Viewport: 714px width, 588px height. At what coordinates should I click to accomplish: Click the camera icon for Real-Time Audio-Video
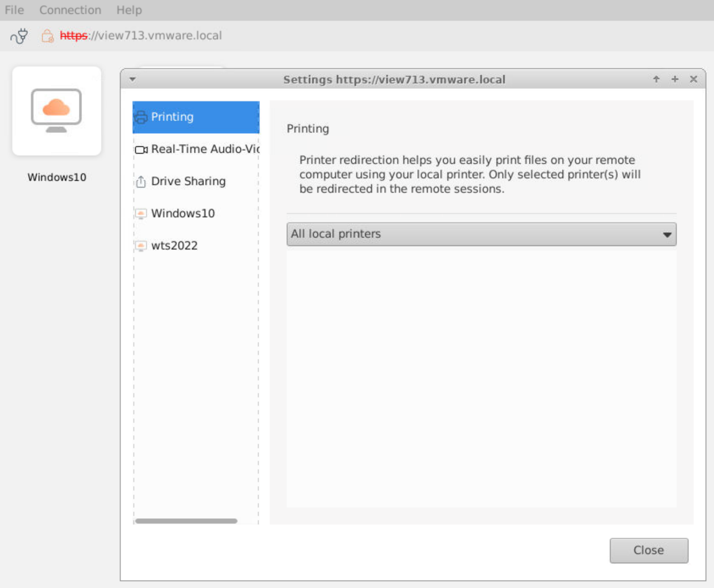pyautogui.click(x=141, y=150)
